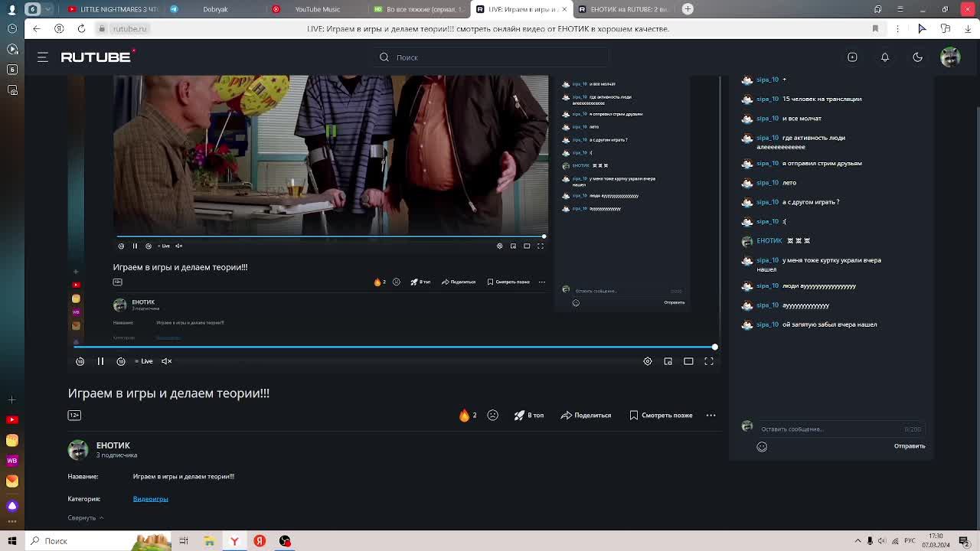Pause the live stream video
980x551 pixels.
100,361
